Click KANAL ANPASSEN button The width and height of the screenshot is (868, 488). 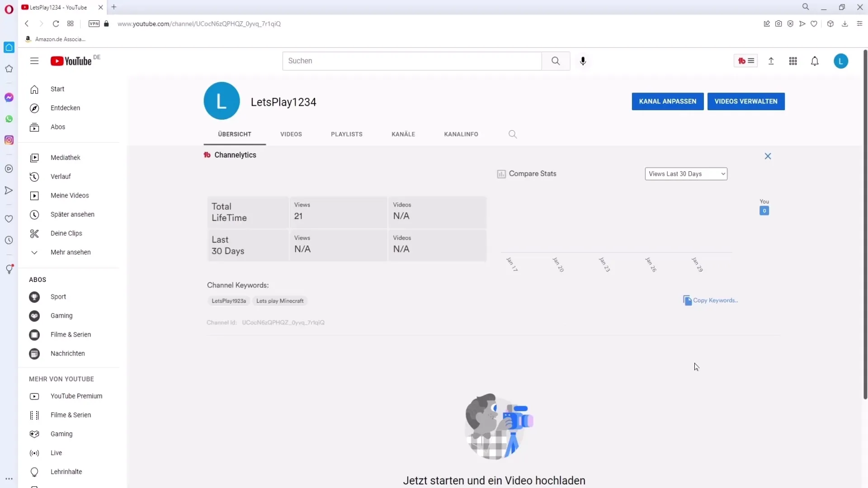tap(668, 101)
